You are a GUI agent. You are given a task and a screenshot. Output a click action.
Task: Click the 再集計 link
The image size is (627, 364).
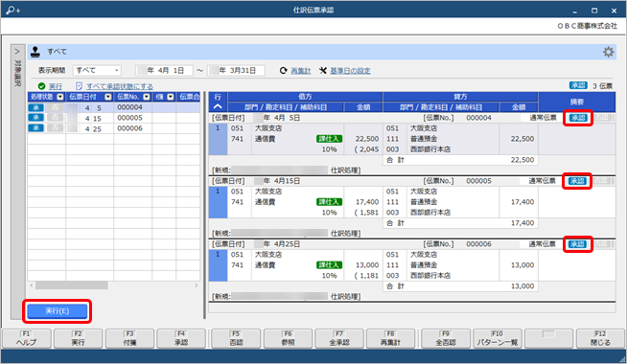coord(301,71)
